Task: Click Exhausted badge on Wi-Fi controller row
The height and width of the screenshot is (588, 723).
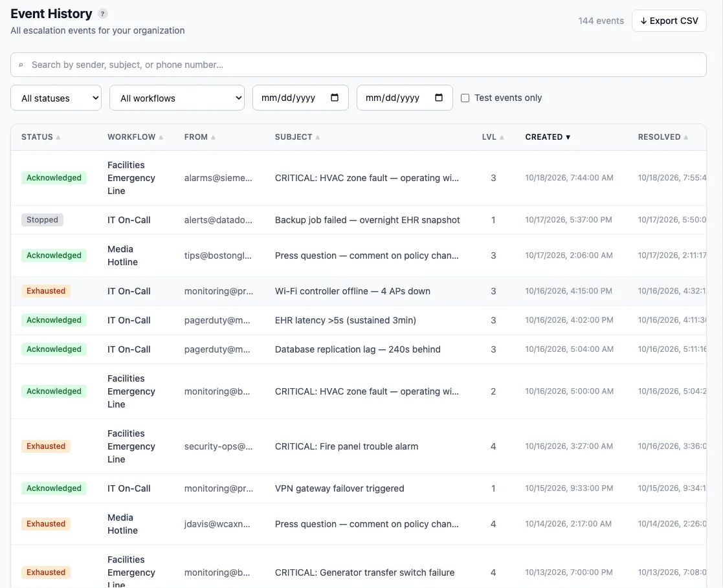Action: coord(46,291)
